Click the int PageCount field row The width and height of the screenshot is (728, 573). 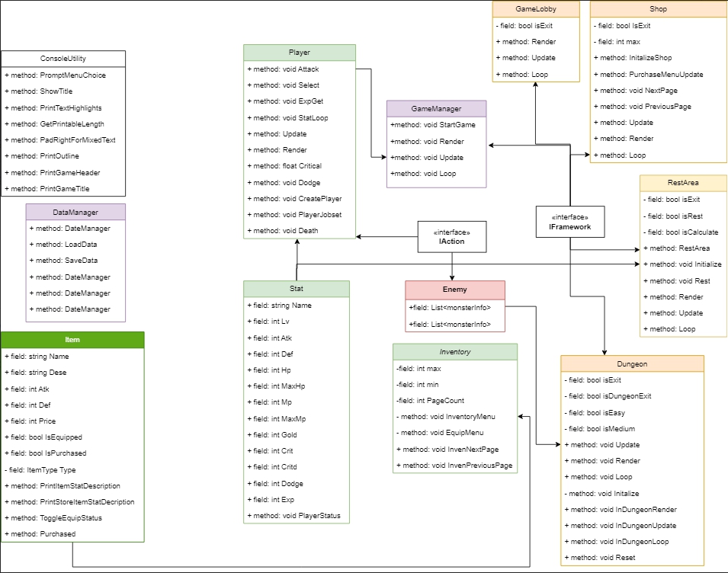pyautogui.click(x=455, y=401)
